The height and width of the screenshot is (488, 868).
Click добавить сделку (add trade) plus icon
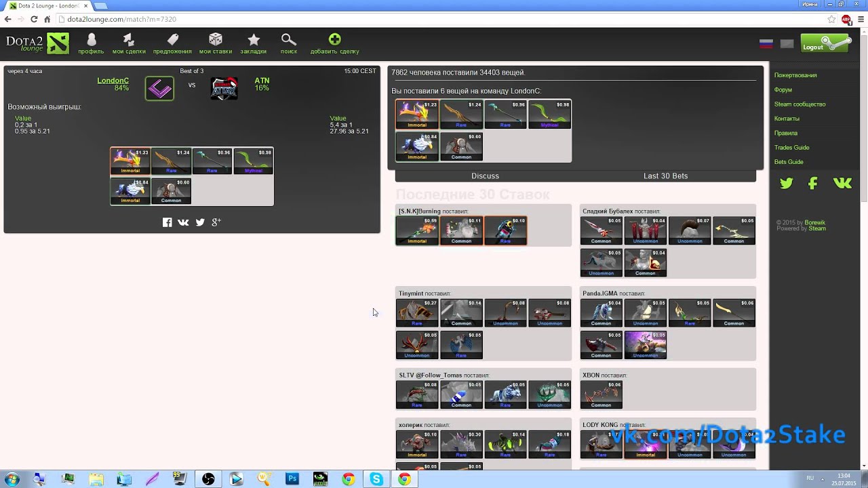[334, 43]
